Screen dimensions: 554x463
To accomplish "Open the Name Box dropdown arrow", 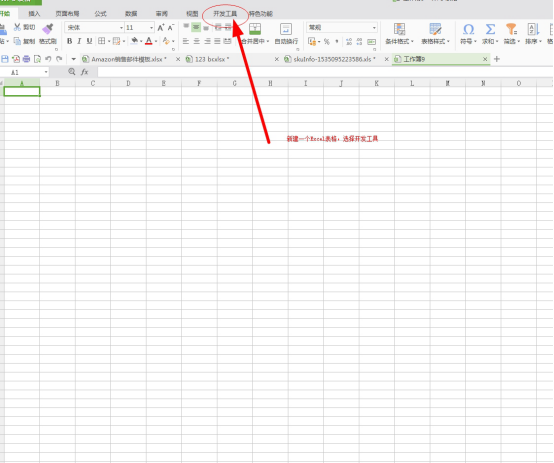I will [46, 72].
